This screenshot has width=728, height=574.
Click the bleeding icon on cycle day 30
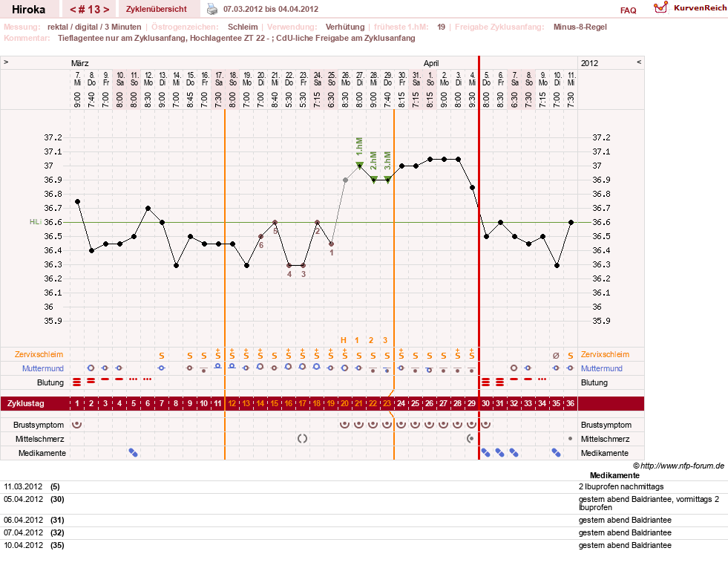[x=485, y=382]
